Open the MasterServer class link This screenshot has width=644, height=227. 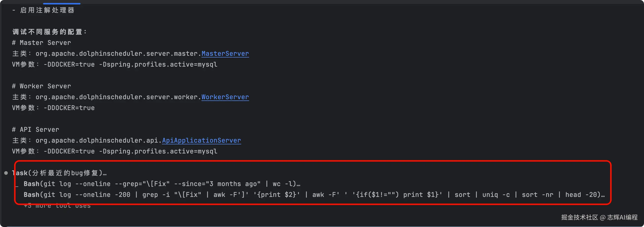coord(225,54)
